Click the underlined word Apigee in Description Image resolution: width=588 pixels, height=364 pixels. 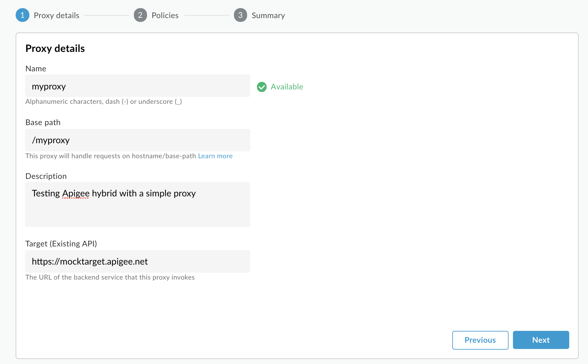pyautogui.click(x=76, y=193)
